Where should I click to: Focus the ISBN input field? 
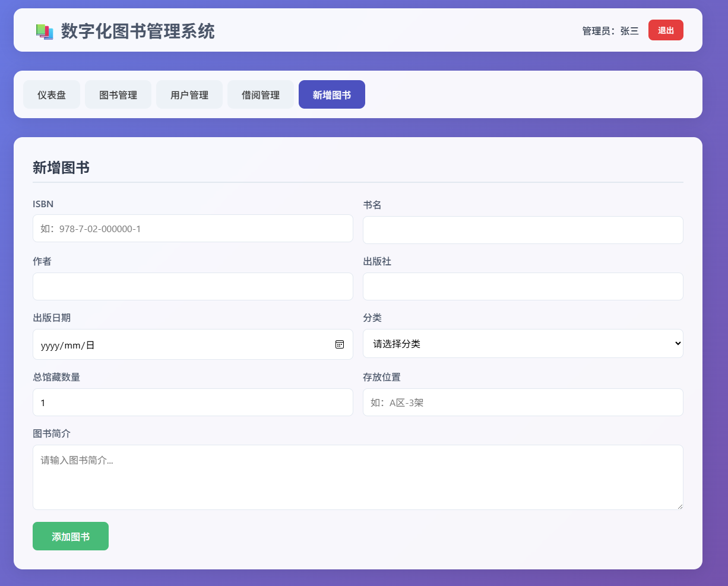193,229
